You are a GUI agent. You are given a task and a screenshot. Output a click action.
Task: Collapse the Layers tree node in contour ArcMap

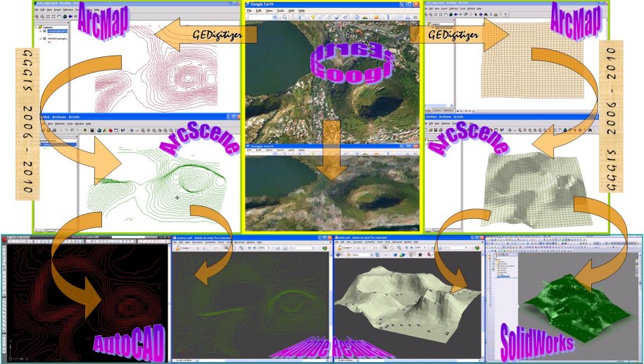tap(36, 27)
